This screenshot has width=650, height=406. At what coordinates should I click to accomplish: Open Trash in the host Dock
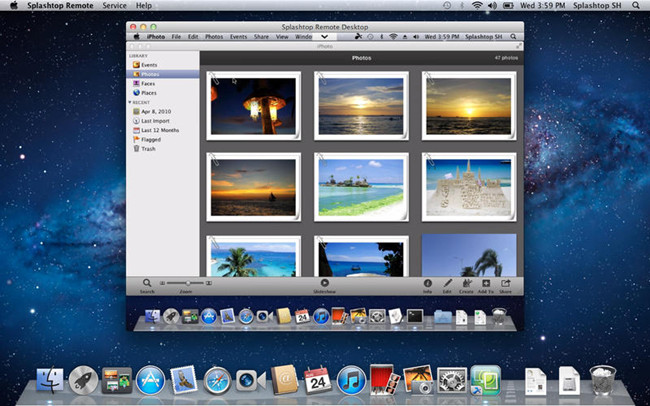coord(603,380)
